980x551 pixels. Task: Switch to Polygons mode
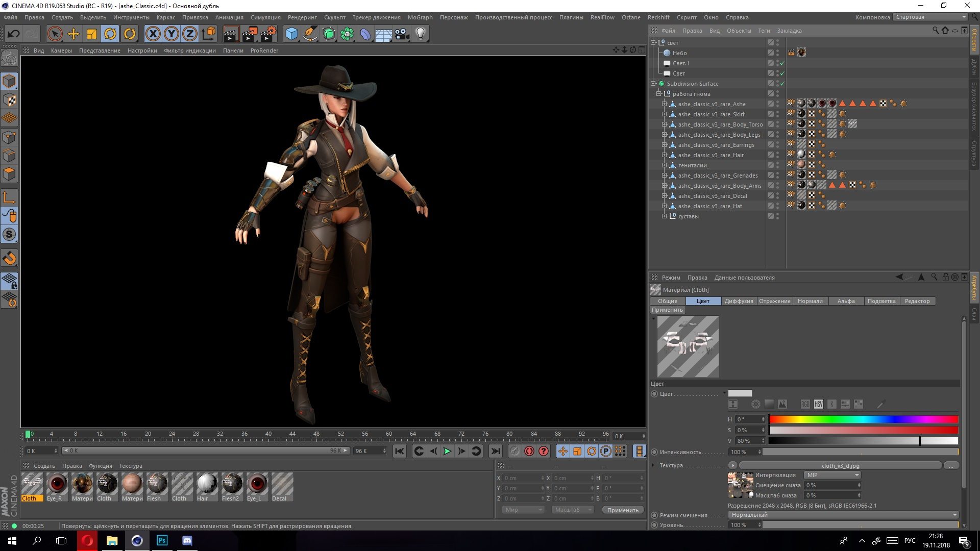tap(9, 174)
